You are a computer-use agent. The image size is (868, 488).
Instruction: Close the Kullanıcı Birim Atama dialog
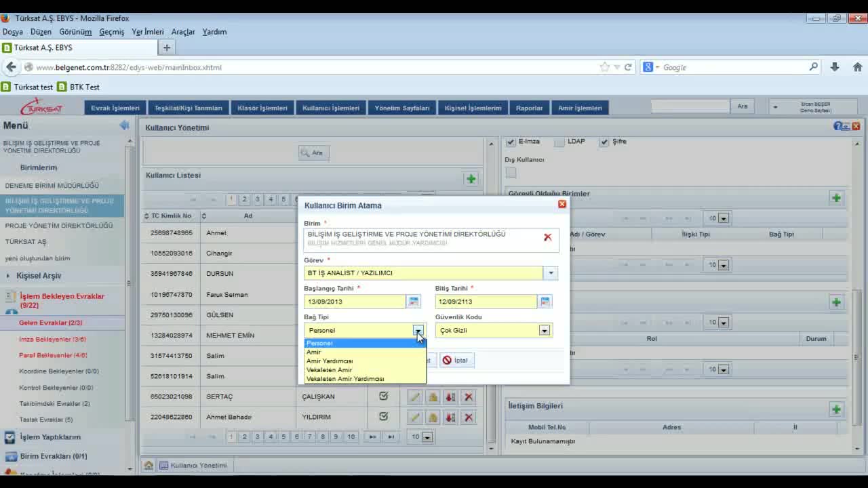(561, 204)
